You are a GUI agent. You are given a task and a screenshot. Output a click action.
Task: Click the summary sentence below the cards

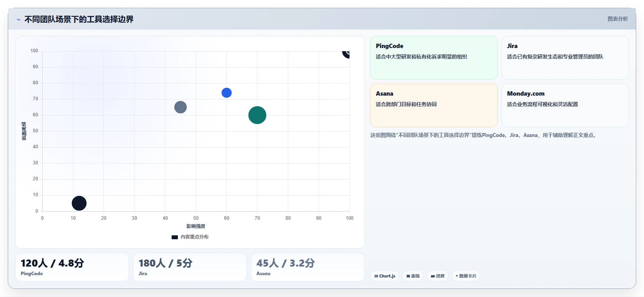483,135
